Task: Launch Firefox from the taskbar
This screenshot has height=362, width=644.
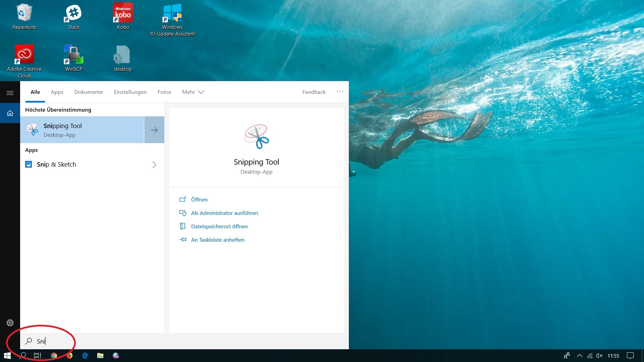Action: click(69, 356)
